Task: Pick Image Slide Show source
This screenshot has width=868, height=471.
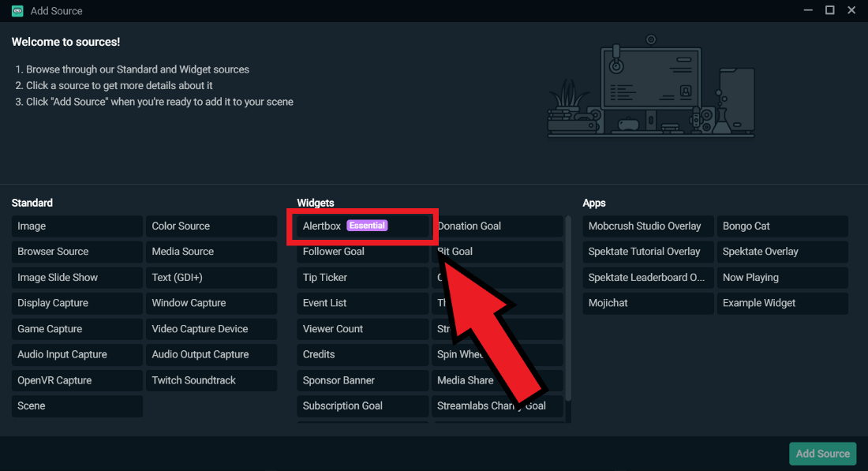Action: [x=77, y=277]
